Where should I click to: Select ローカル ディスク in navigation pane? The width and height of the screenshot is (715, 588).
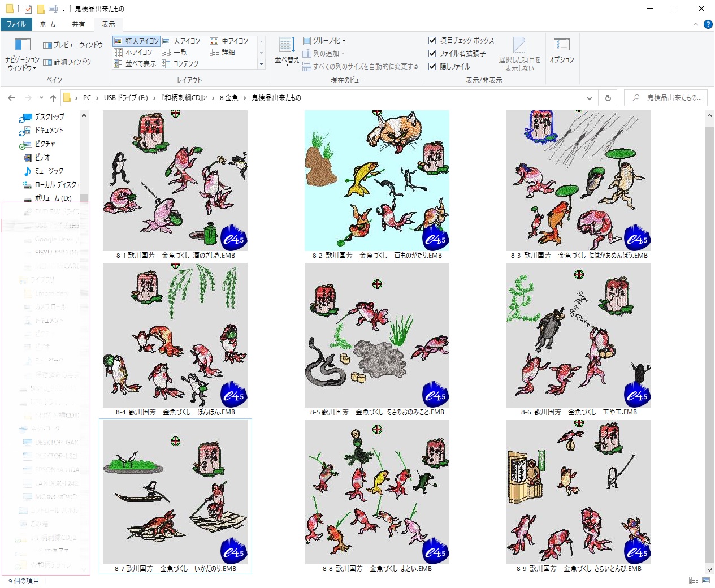click(55, 184)
